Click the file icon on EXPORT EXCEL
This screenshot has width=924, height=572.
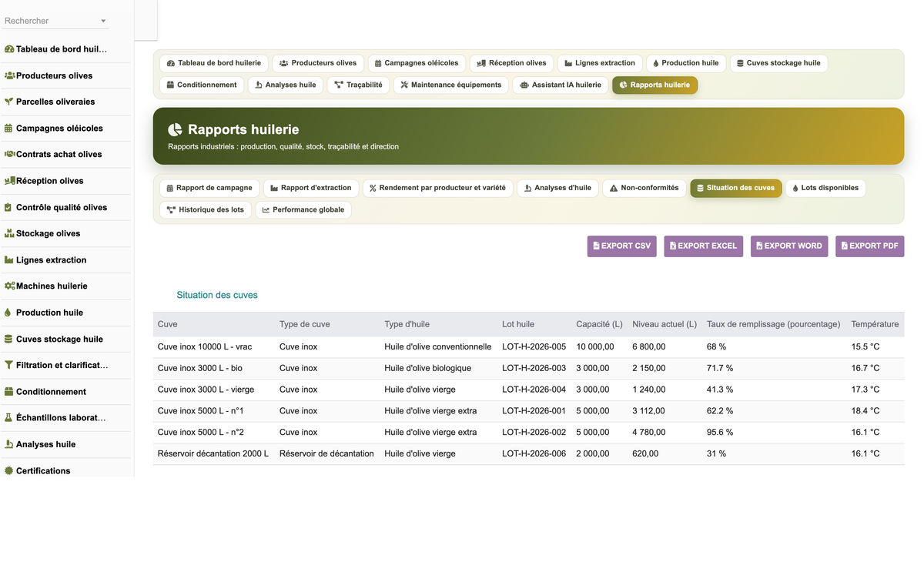coord(673,246)
